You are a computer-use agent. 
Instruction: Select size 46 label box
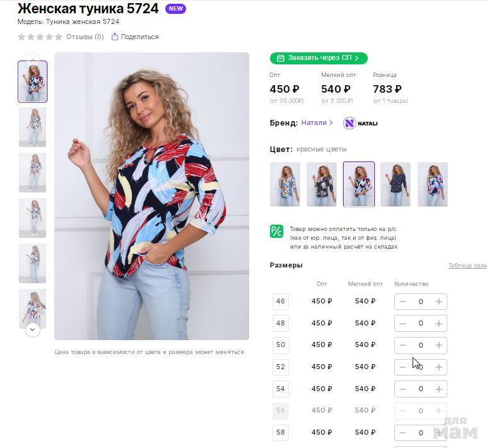281,302
